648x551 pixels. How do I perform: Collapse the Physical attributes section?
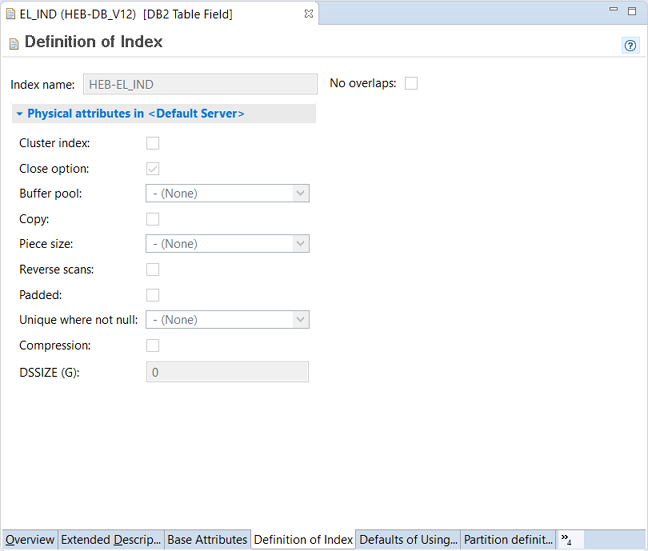pos(19,114)
